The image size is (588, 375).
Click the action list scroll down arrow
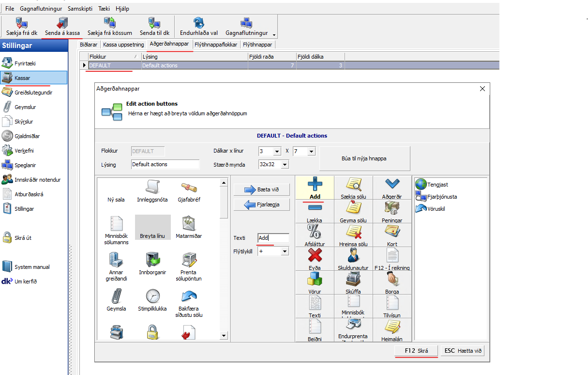[224, 336]
